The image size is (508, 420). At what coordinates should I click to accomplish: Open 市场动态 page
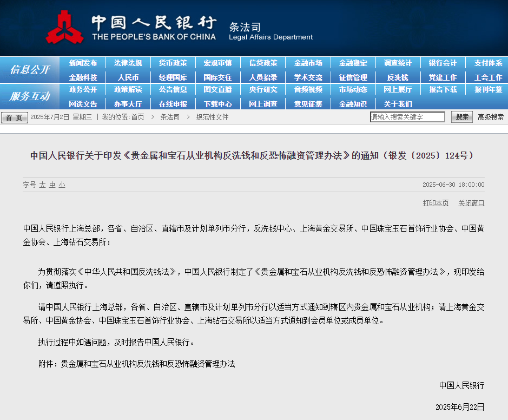click(353, 89)
